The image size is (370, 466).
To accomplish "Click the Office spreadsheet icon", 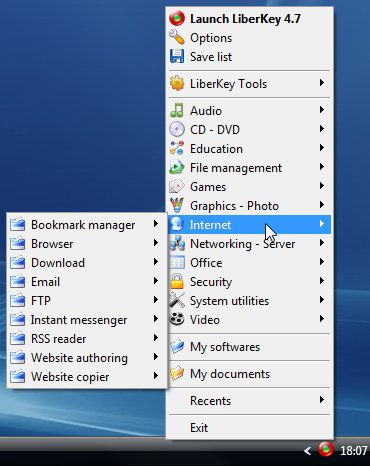I will click(x=177, y=263).
